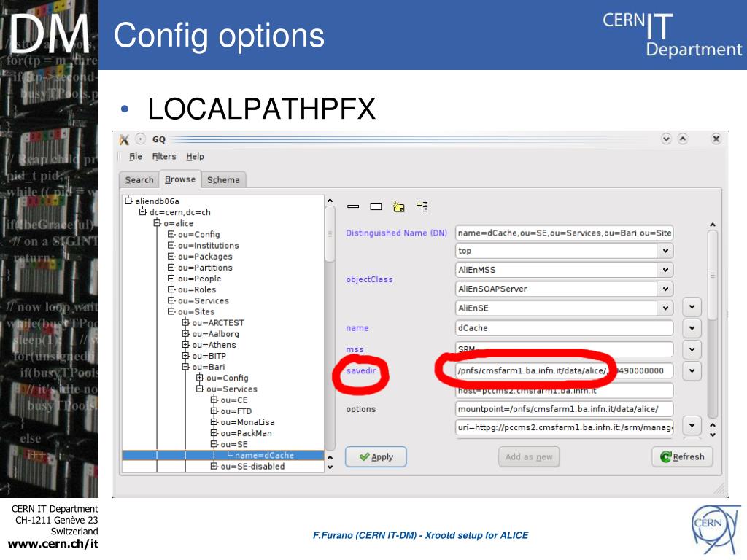Expand the ou=MonaLisa node
747x560 pixels.
214,421
